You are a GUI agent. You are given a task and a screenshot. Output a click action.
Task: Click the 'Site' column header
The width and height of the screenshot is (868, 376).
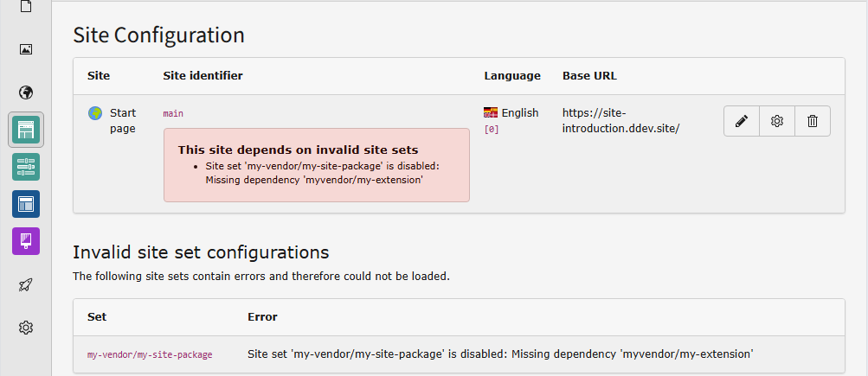[99, 76]
